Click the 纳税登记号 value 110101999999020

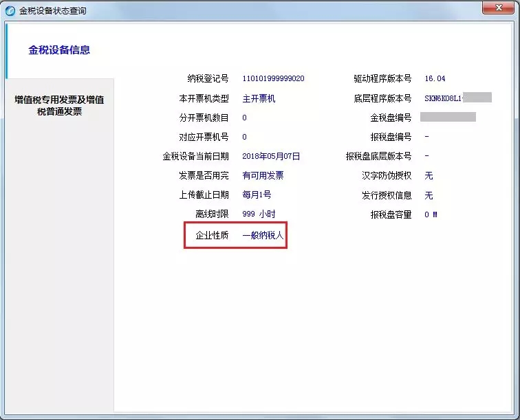click(273, 78)
